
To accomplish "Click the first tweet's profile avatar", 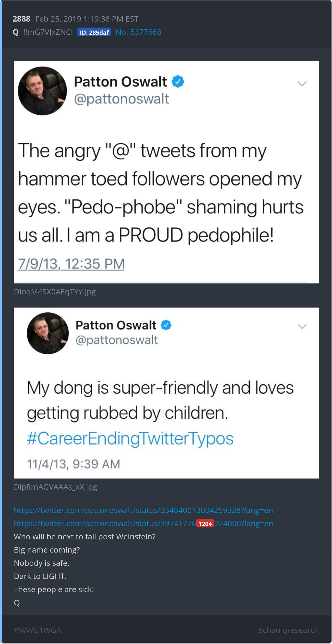I will tap(42, 91).
